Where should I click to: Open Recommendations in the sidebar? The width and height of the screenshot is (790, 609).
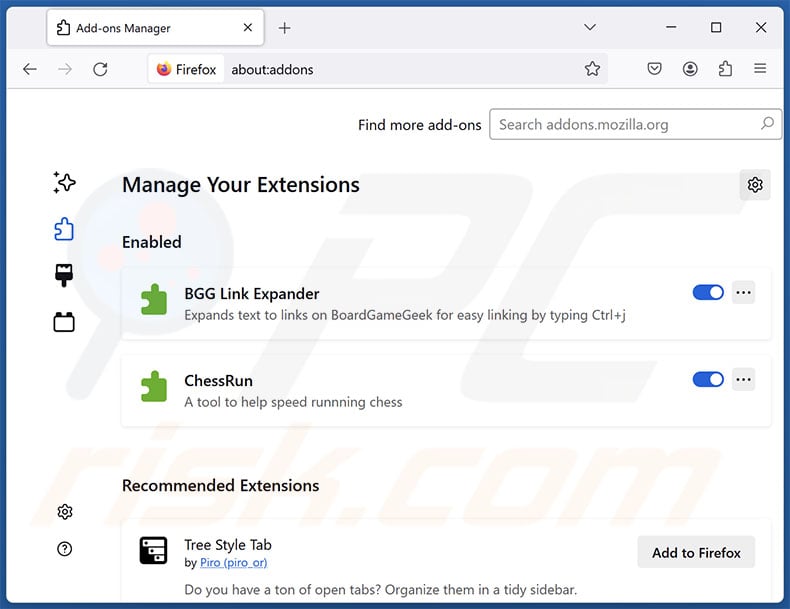[64, 182]
